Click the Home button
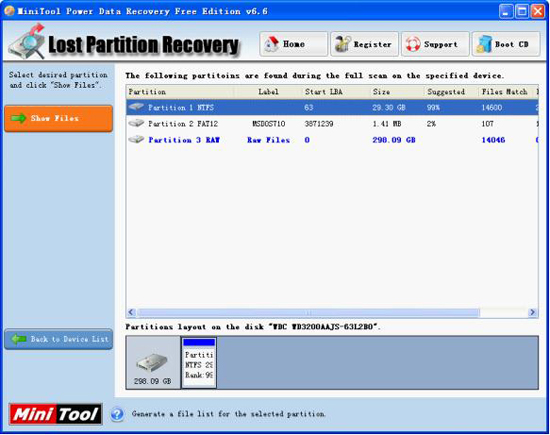Image resolution: width=550 pixels, height=435 pixels. click(x=294, y=44)
